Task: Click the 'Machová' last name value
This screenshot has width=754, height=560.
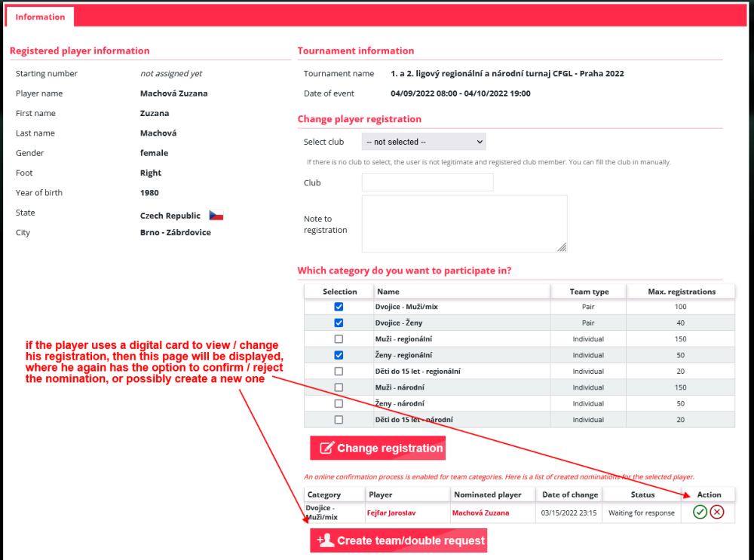Action: 158,133
